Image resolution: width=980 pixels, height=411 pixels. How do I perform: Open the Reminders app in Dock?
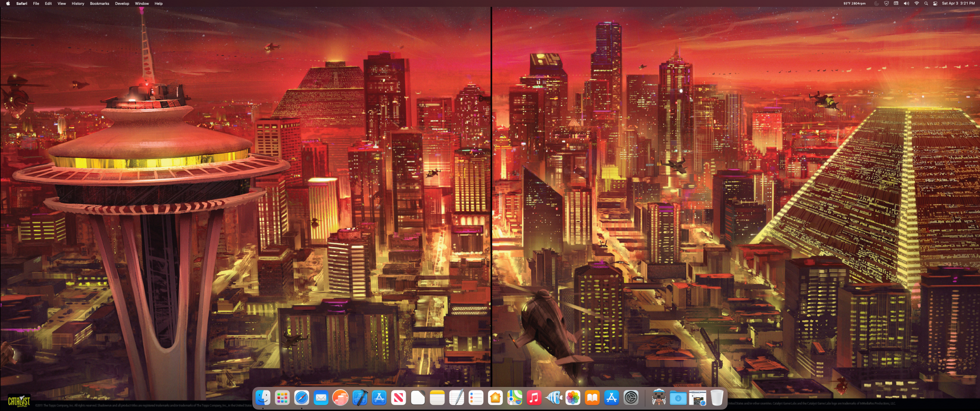pyautogui.click(x=476, y=398)
